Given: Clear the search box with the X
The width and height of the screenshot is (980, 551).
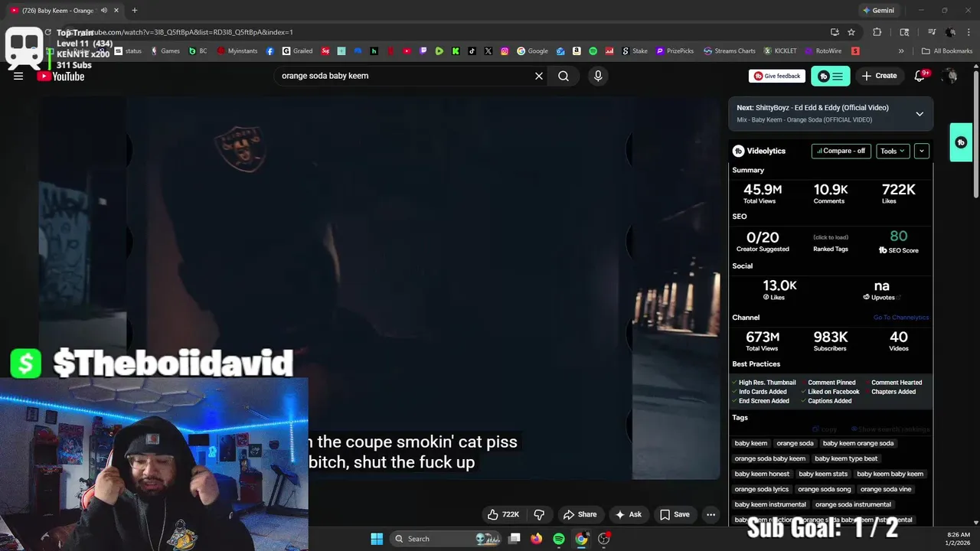Looking at the screenshot, I should 539,76.
